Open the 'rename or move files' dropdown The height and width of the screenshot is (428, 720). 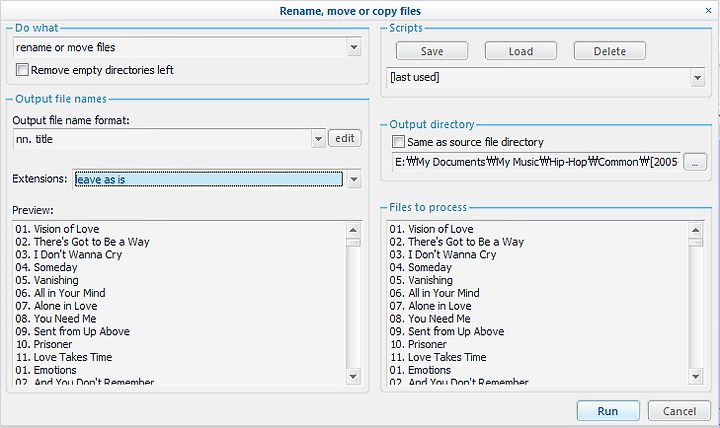click(354, 47)
